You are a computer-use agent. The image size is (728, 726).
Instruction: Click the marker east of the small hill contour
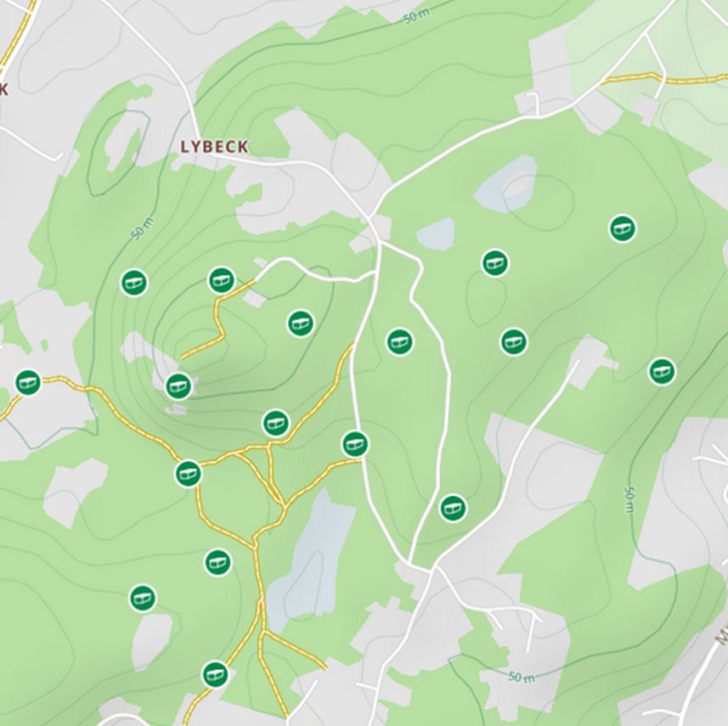[513, 341]
